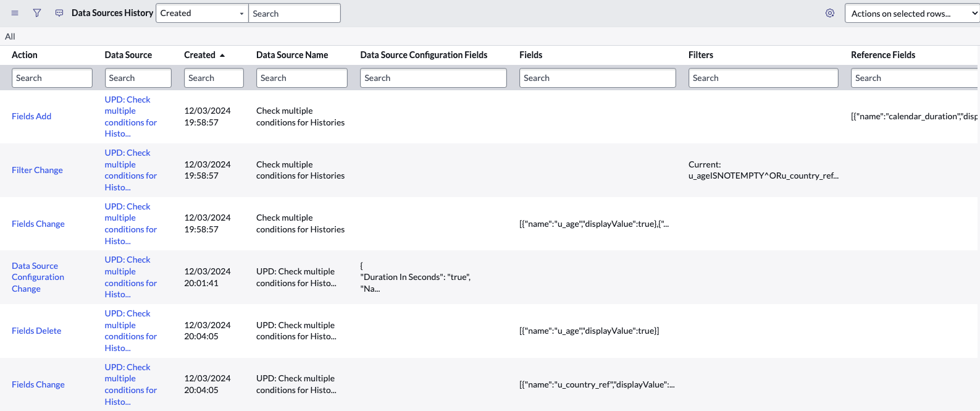Open the list context hamburger menu

(x=15, y=13)
